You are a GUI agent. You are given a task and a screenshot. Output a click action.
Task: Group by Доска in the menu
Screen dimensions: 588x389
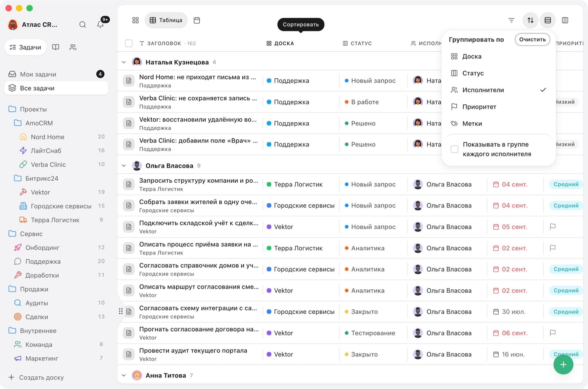click(499, 56)
